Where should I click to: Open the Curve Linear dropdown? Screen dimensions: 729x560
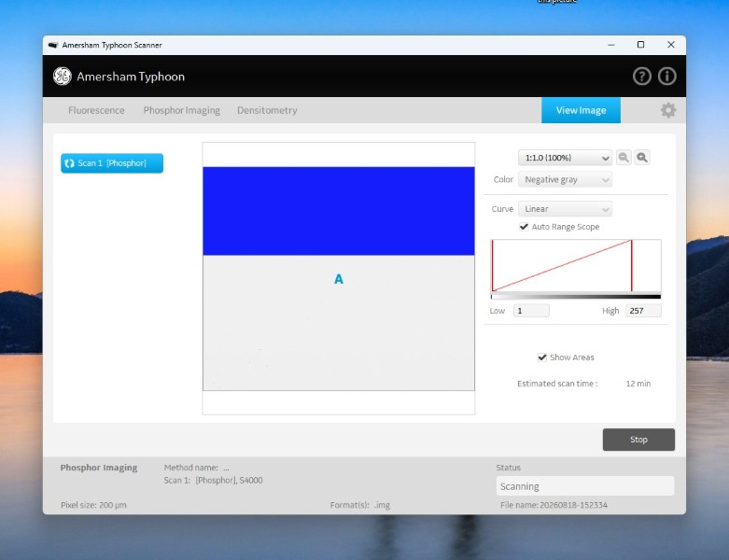click(x=565, y=209)
